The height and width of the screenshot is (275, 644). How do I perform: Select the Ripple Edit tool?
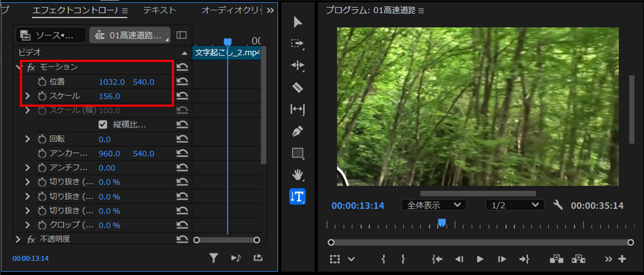(x=297, y=65)
